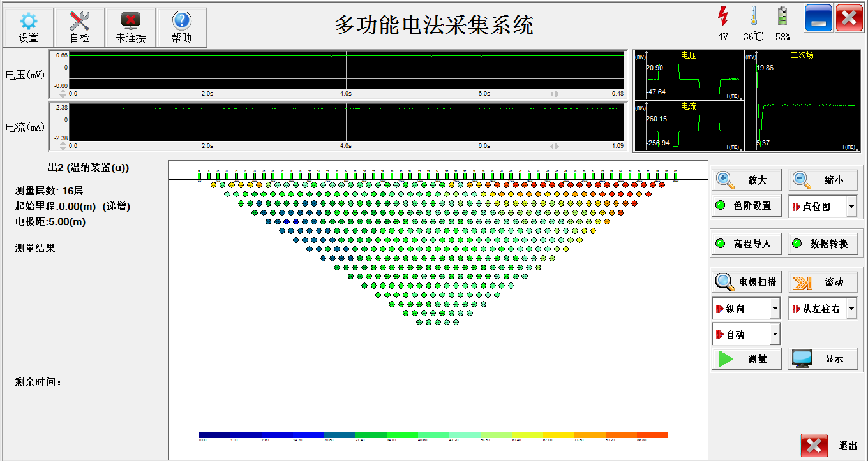Click the red 退出 exit button
868x461 pixels.
click(x=814, y=445)
